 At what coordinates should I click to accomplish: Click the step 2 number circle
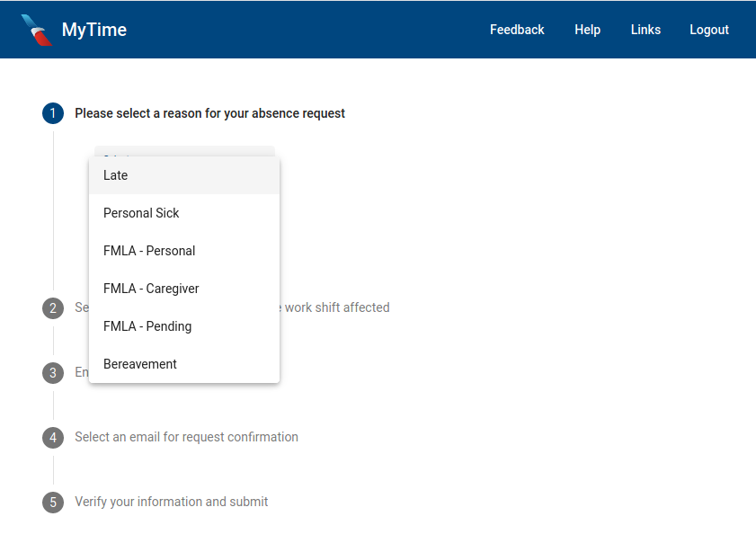tap(53, 308)
